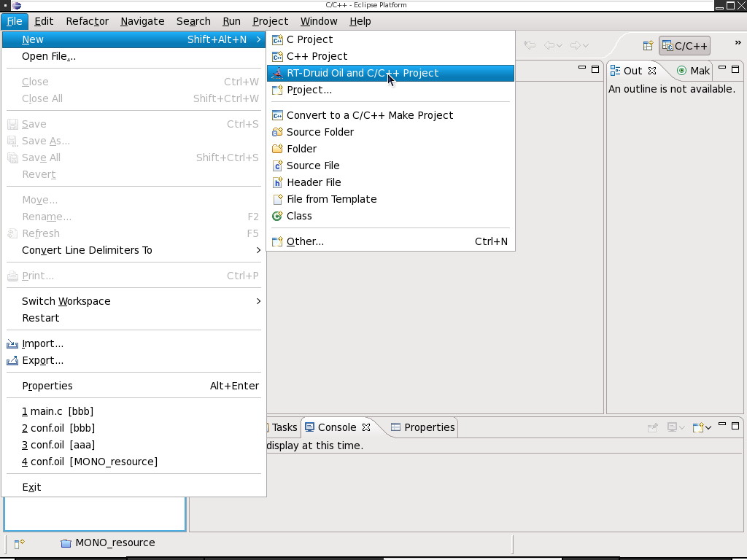This screenshot has width=747, height=560.
Task: Click the Outline view tab icon
Action: pyautogui.click(x=615, y=71)
